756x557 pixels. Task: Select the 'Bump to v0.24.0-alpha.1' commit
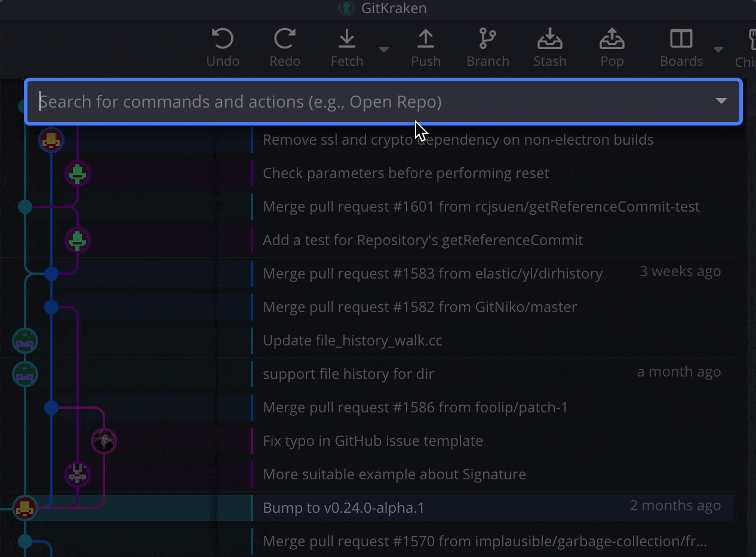pos(343,508)
